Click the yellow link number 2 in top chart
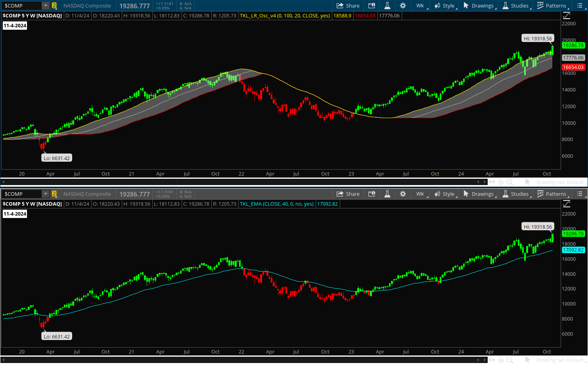 click(x=54, y=6)
